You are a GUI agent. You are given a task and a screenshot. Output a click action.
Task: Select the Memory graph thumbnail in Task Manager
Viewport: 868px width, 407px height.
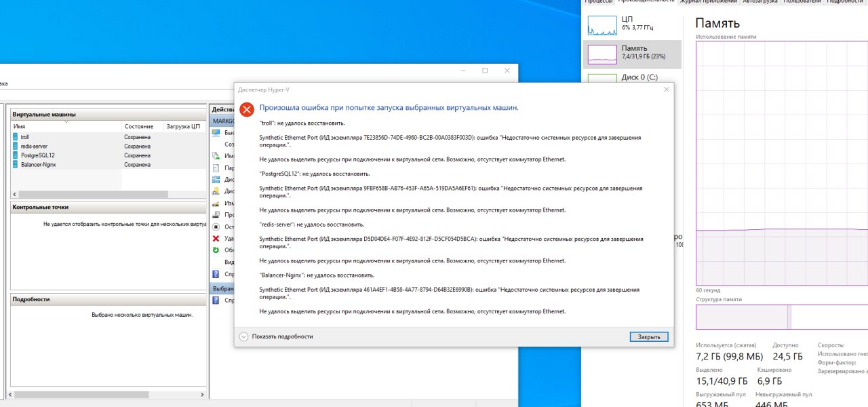[601, 54]
